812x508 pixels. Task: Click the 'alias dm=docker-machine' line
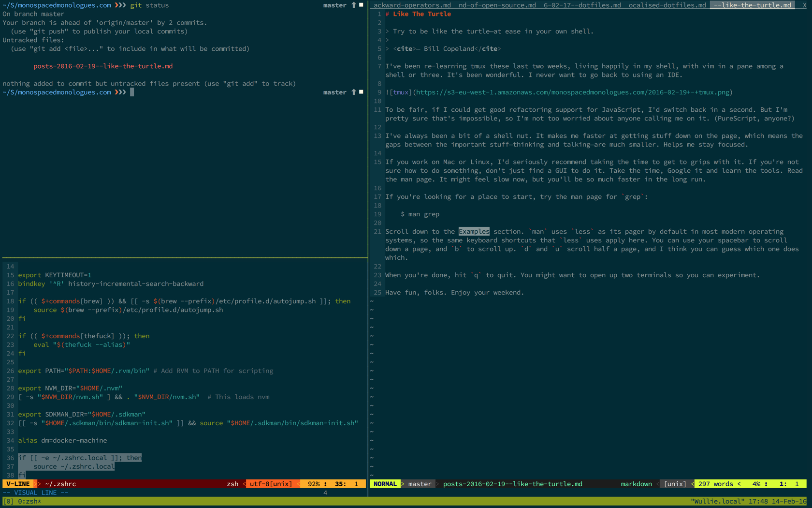62,441
